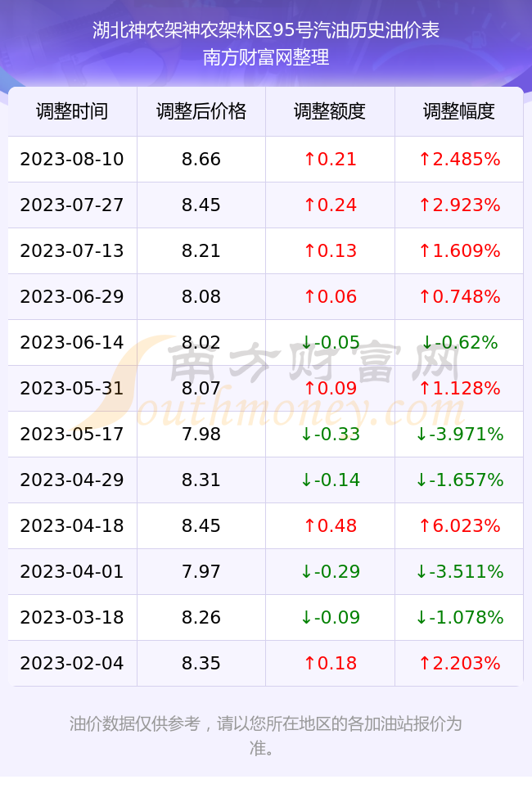Select the price 8.66 cell
This screenshot has height=802, width=532.
point(201,159)
